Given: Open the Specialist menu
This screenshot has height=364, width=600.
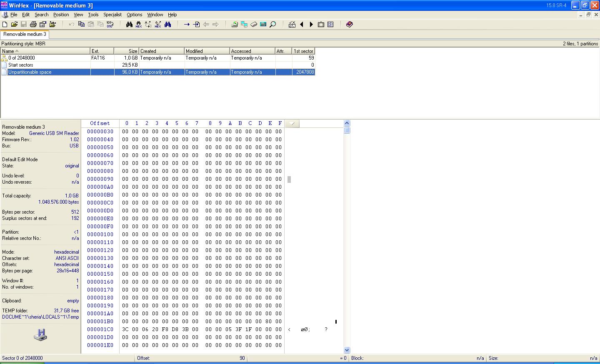Looking at the screenshot, I should pyautogui.click(x=112, y=15).
